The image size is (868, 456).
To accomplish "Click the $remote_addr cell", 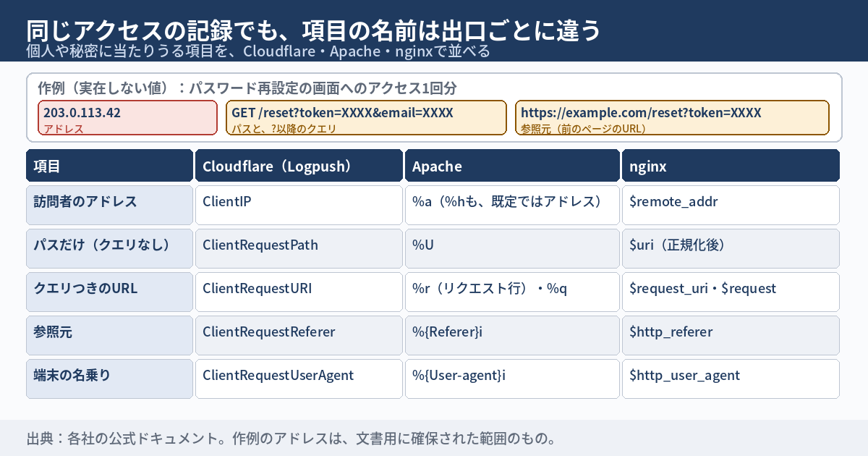I will 731,205.
